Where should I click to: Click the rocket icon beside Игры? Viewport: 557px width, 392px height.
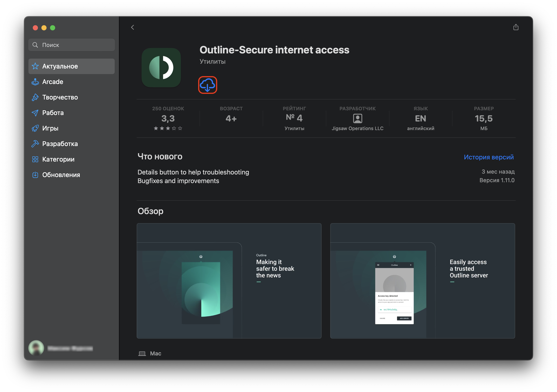35,128
